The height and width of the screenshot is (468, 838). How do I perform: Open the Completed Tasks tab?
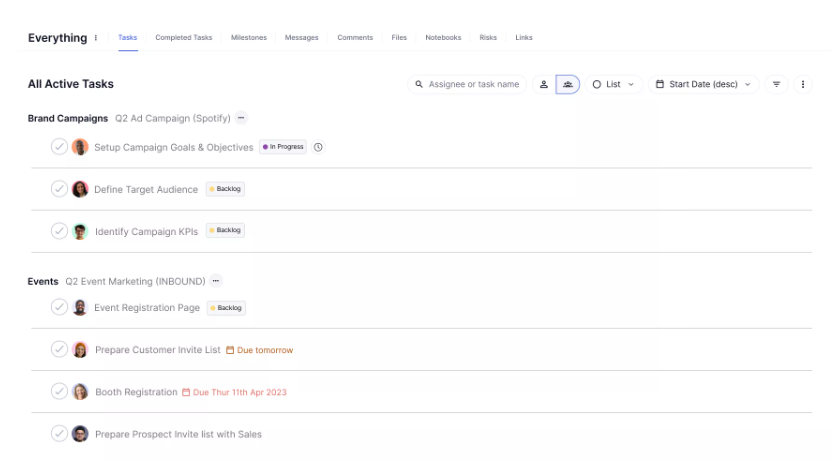[184, 38]
